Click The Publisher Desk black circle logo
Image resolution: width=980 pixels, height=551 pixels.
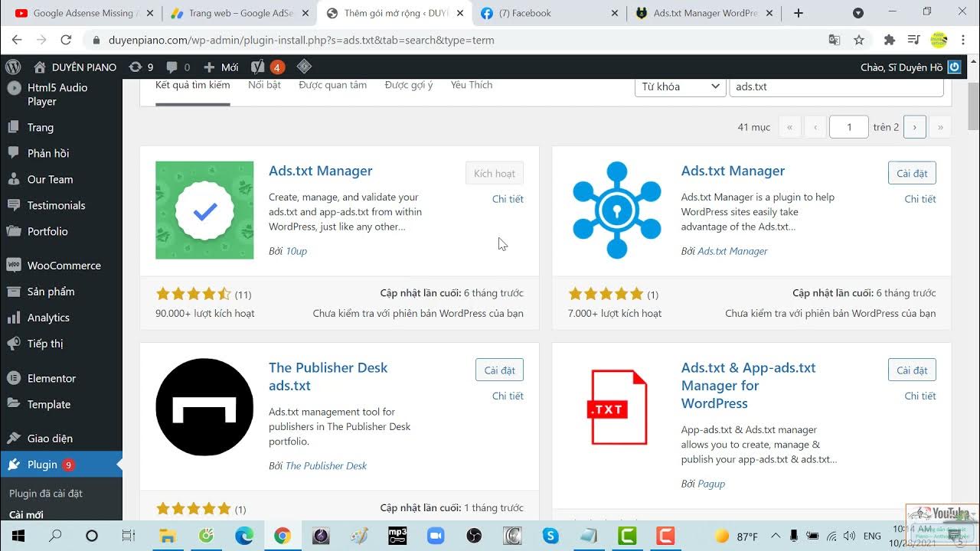tap(204, 407)
